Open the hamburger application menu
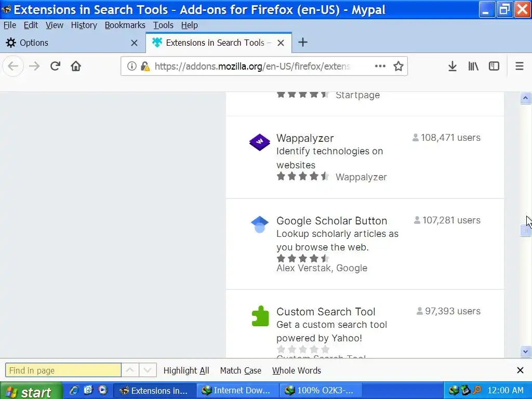Viewport: 532px width, 399px height. pyautogui.click(x=519, y=66)
